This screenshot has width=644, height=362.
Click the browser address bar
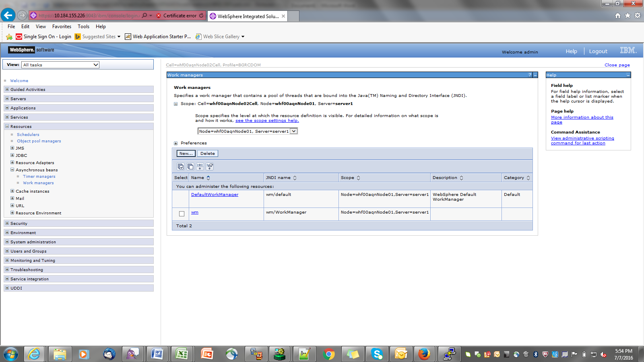tap(89, 16)
